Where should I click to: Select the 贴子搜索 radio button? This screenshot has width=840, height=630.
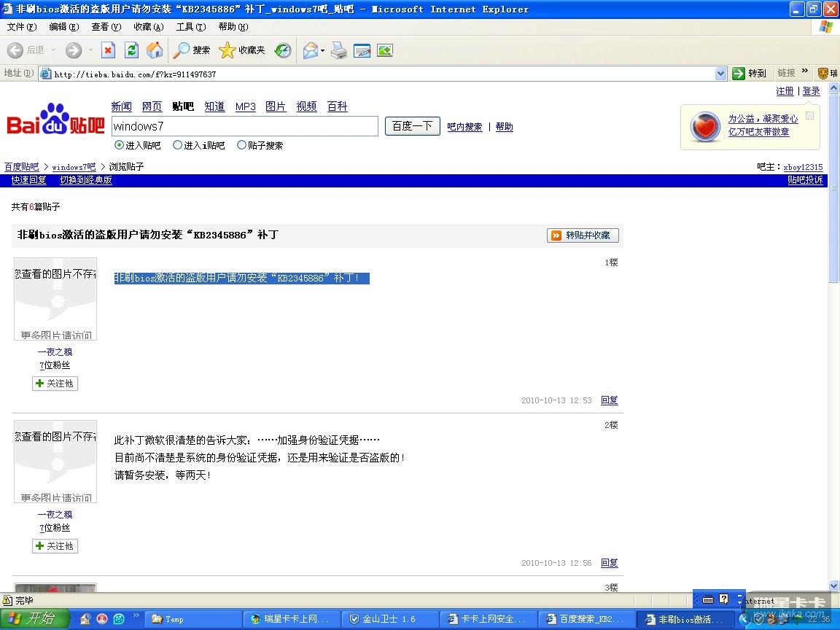coord(241,144)
